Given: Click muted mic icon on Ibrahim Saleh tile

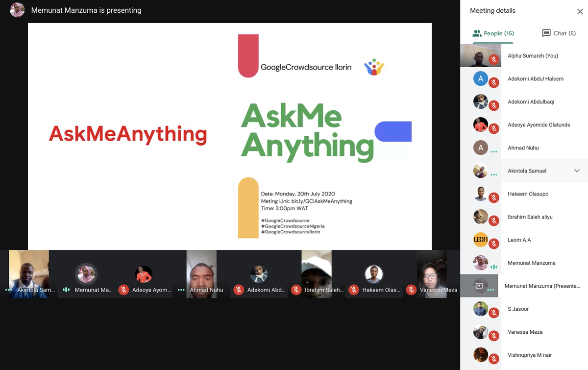Looking at the screenshot, I should point(296,290).
